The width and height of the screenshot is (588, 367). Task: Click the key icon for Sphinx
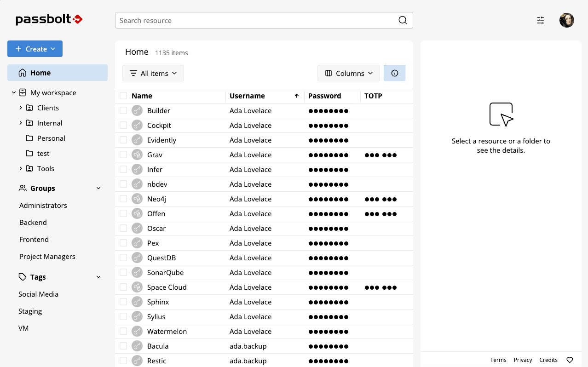(137, 302)
